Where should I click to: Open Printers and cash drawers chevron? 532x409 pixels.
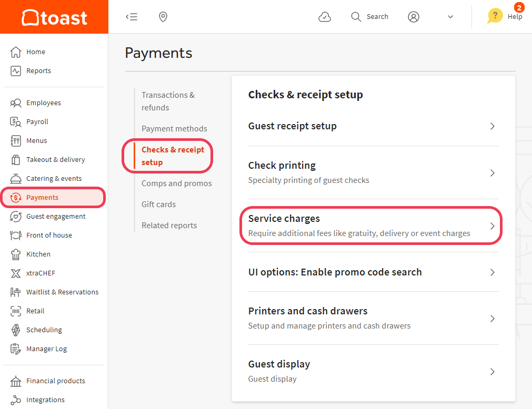pos(493,319)
